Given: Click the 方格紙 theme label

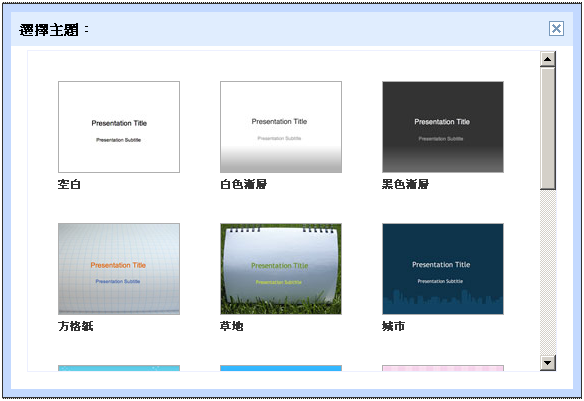Looking at the screenshot, I should coord(76,326).
